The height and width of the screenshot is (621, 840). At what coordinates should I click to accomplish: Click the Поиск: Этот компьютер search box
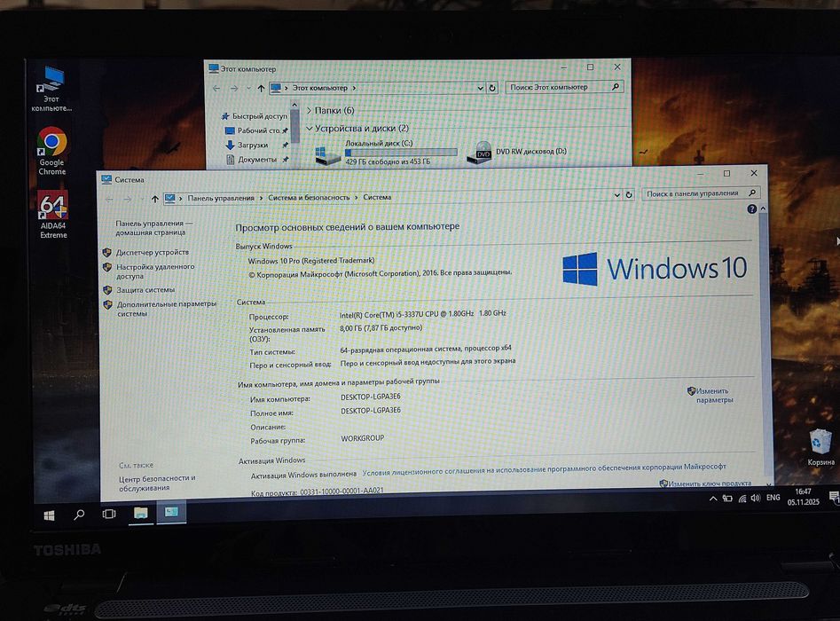(x=564, y=87)
